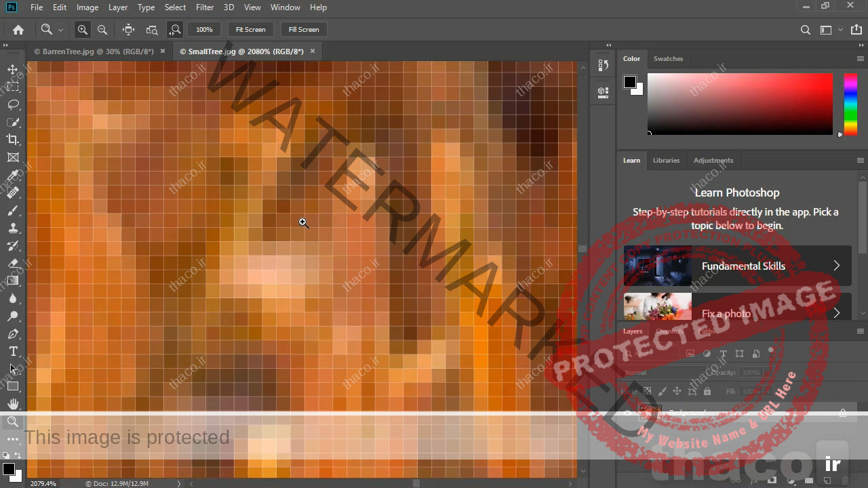Screen dimensions: 868x488
Task: Select the Brush tool
Action: coord(13,210)
